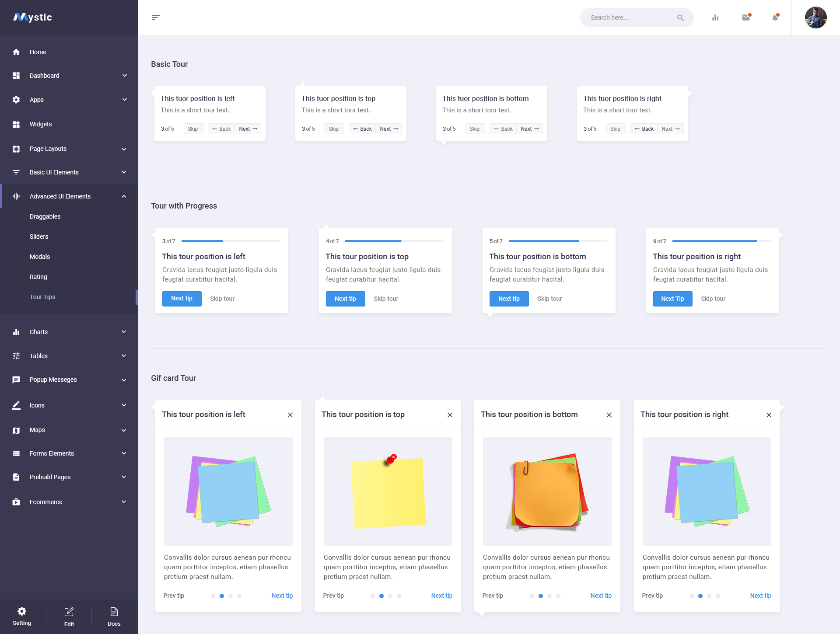
Task: Click the Setting gear icon at bottom
Action: tap(22, 611)
